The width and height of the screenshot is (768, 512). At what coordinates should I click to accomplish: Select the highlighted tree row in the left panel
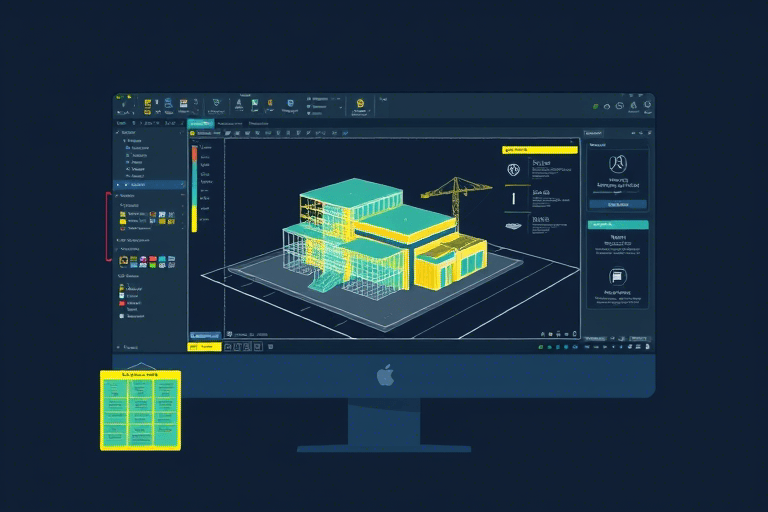(x=150, y=185)
